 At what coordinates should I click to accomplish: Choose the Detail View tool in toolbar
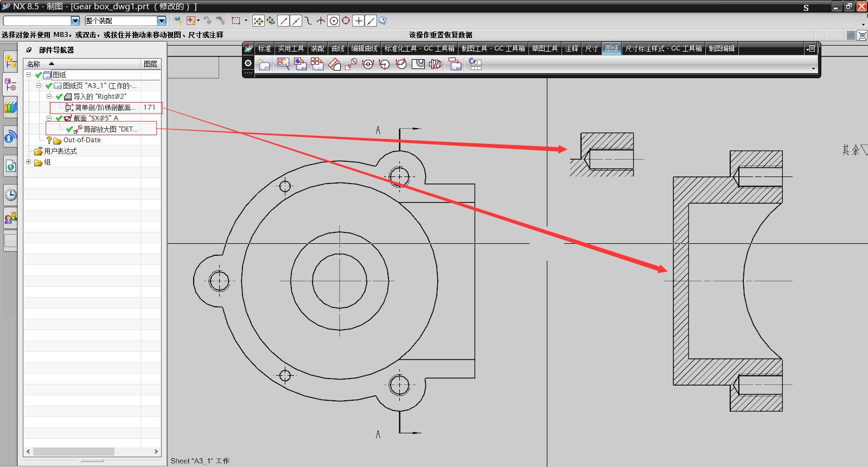[x=352, y=64]
